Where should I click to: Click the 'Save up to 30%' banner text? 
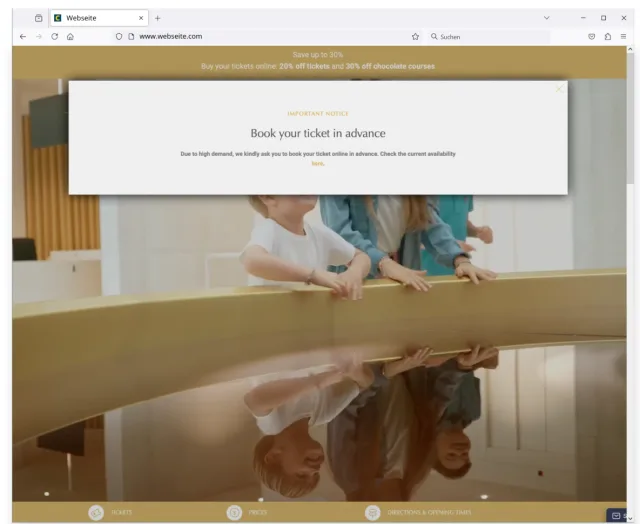(x=318, y=55)
